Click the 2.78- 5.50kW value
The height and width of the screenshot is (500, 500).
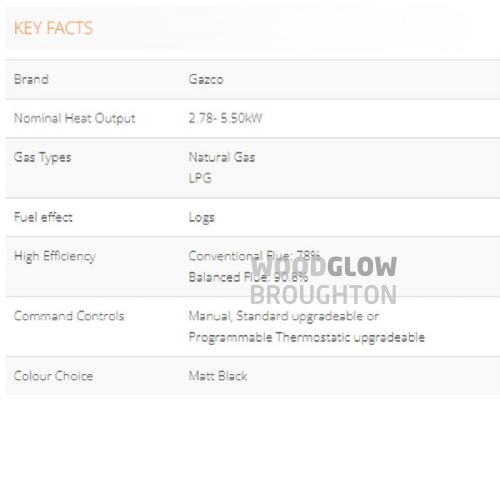(225, 118)
